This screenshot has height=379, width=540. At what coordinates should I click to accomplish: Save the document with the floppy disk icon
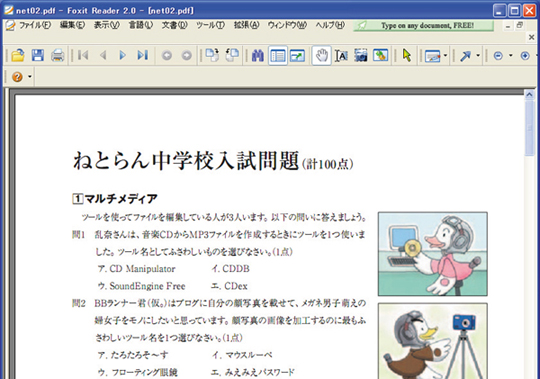[38, 55]
